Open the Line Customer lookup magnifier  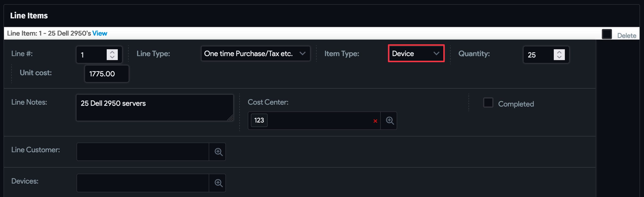point(217,152)
